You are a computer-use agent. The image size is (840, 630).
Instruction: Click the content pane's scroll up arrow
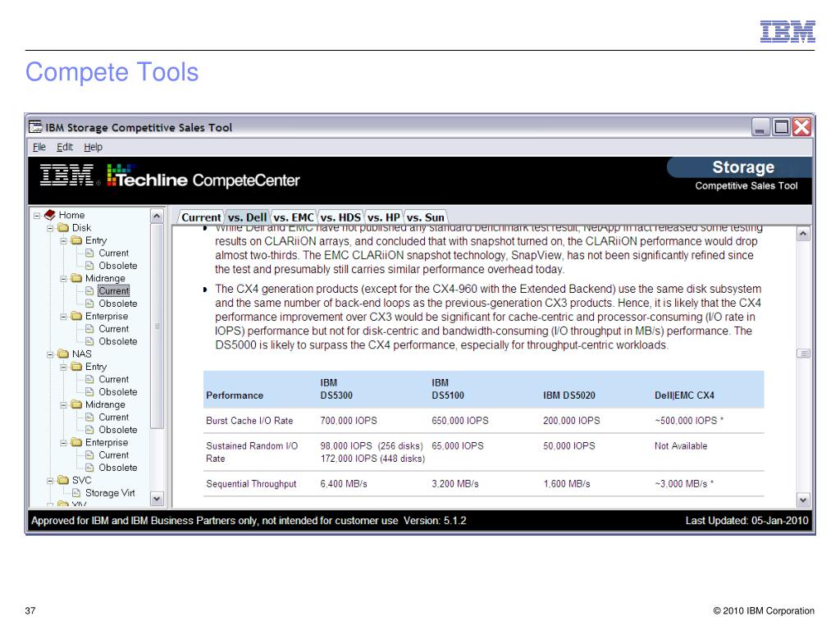[803, 234]
